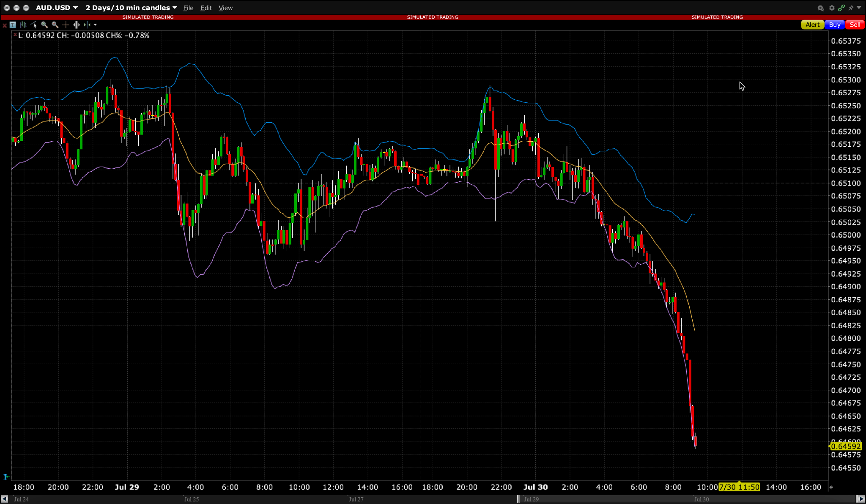Click the blue Buy button
The width and height of the screenshot is (866, 504).
[x=834, y=25]
